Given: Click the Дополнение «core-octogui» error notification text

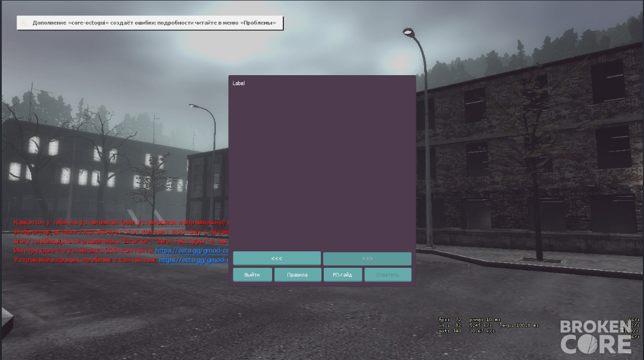Looking at the screenshot, I should (154, 23).
